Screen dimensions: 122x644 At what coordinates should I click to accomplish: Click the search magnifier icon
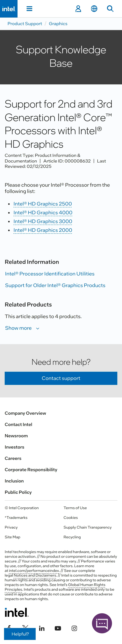[110, 9]
